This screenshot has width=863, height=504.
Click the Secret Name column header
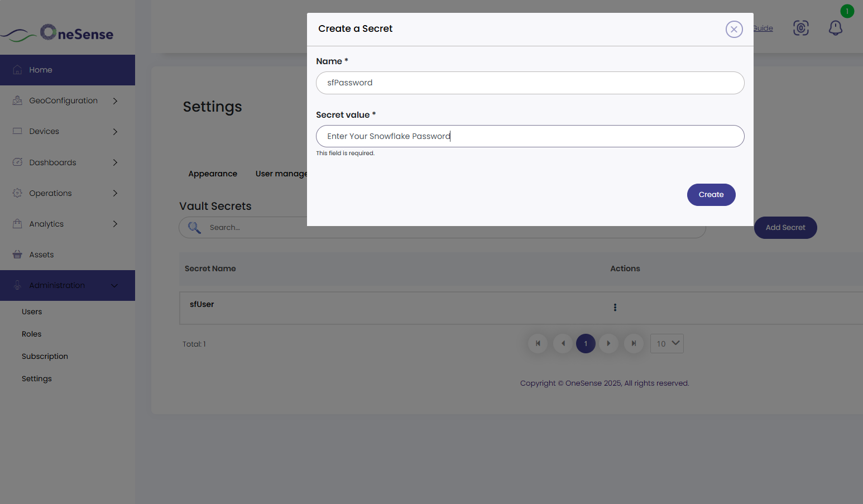point(210,268)
